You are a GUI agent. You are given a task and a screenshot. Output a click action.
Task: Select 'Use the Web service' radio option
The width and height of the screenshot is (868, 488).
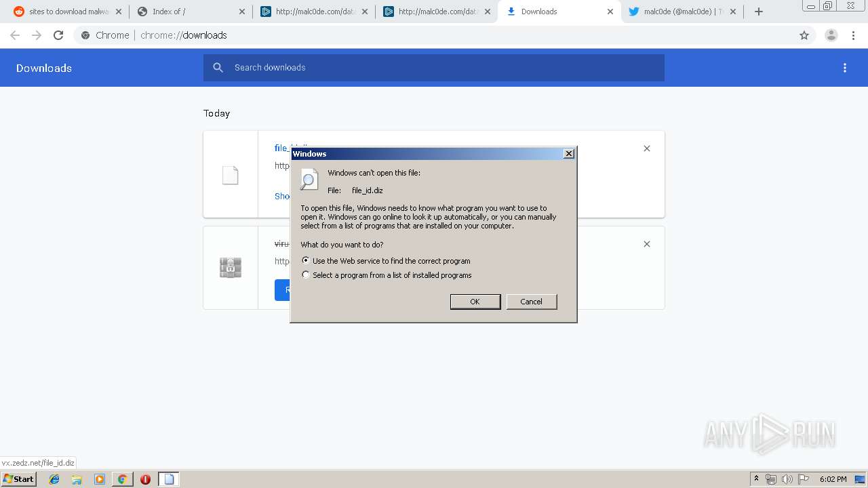click(x=385, y=261)
